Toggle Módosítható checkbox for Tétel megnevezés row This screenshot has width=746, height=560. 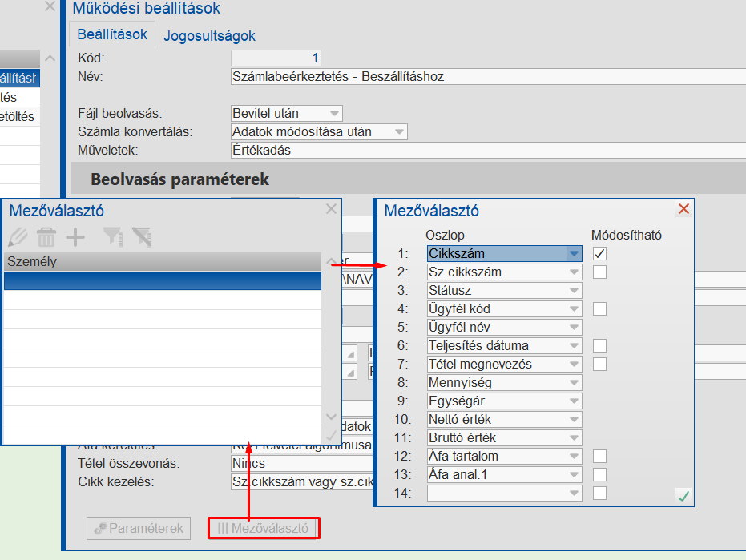(x=599, y=364)
